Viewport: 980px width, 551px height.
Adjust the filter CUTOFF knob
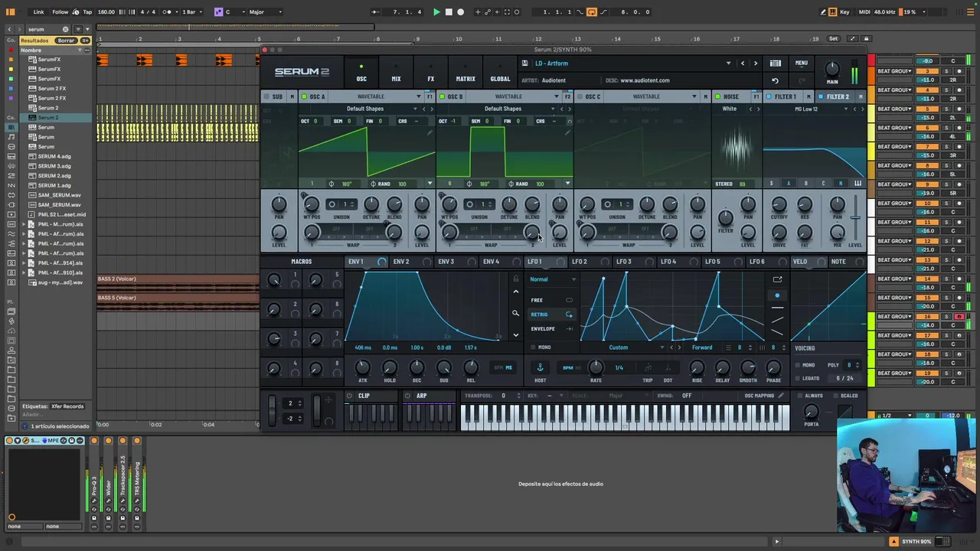(779, 204)
